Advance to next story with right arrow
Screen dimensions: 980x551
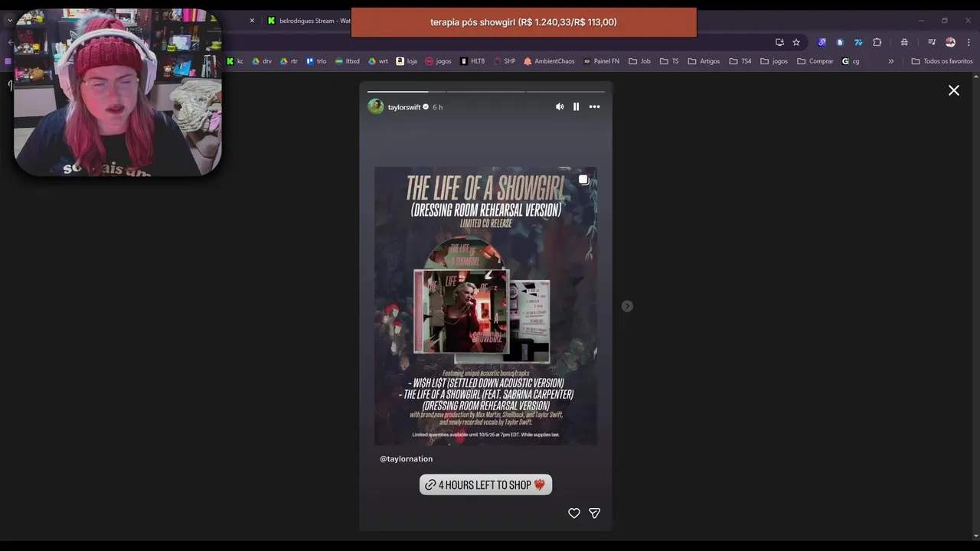tap(627, 306)
